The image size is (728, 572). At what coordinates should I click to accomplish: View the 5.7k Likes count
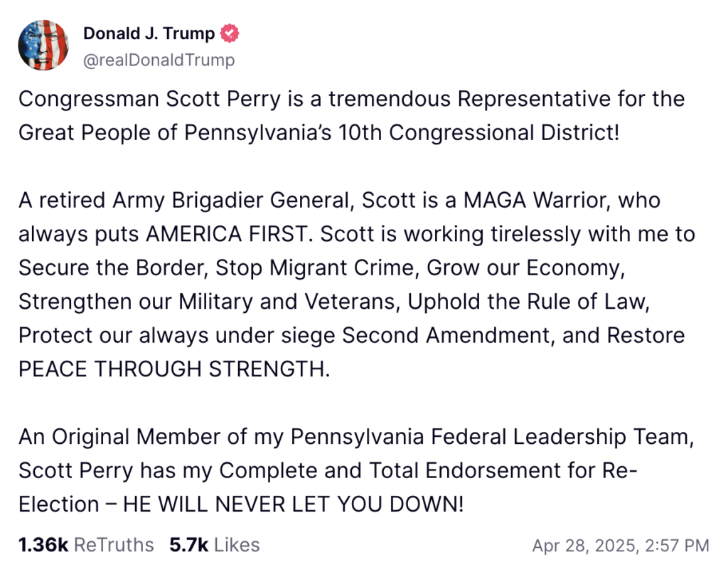point(188,545)
